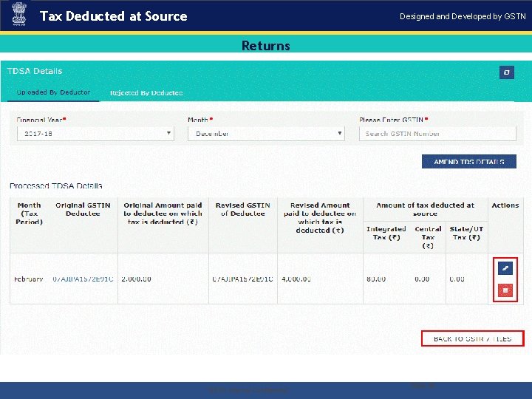Switch to Uploaded By Deductor tab

point(53,92)
